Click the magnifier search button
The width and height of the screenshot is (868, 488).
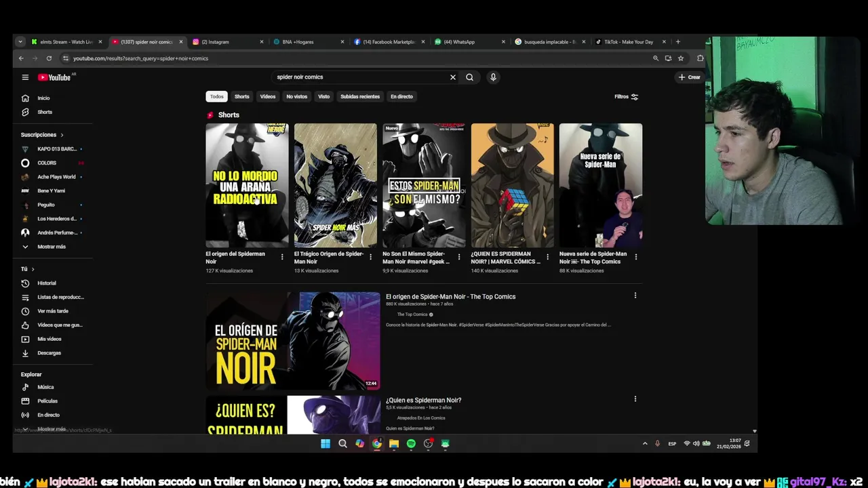(x=469, y=77)
